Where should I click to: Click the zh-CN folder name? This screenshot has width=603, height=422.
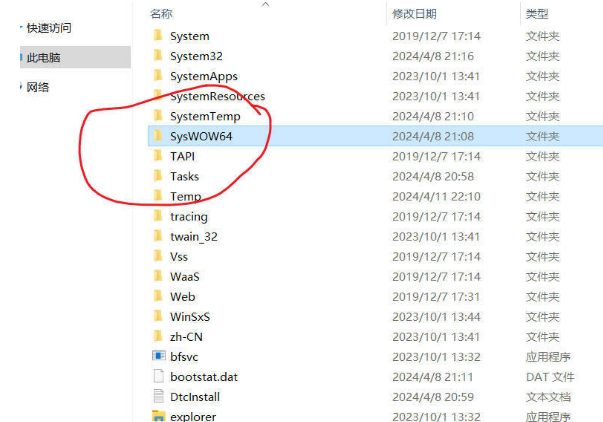click(x=186, y=337)
